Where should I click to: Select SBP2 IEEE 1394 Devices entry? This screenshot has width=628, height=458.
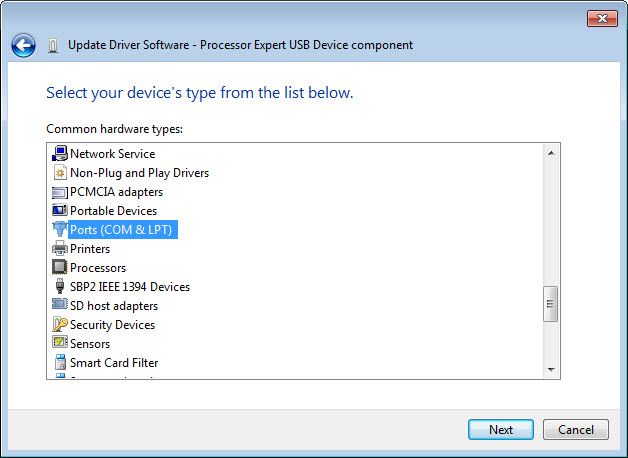point(130,287)
